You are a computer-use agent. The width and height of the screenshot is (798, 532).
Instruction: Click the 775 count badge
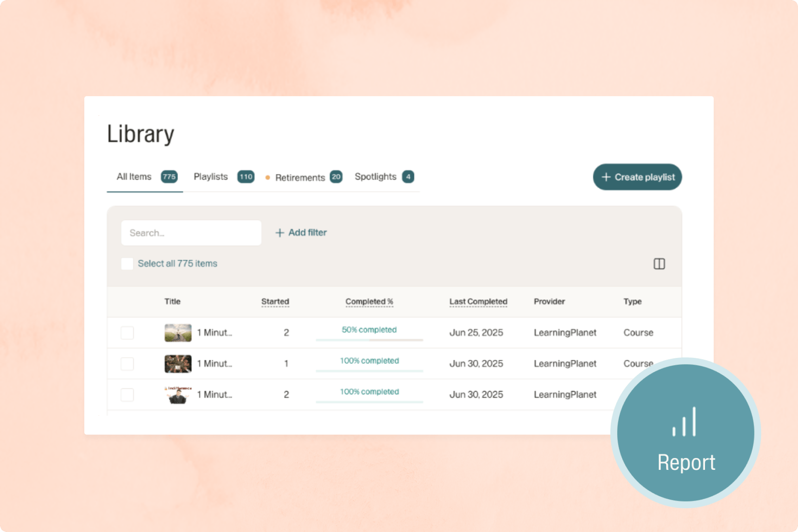tap(169, 177)
